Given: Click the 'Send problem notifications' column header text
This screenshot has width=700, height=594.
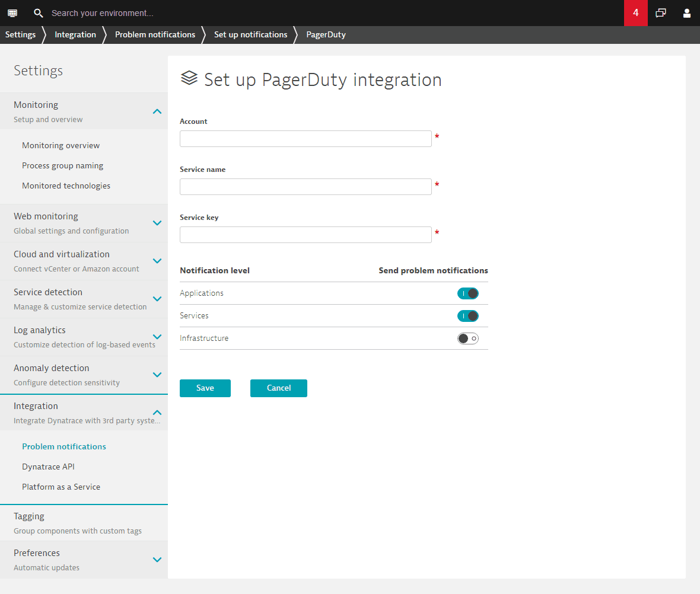Looking at the screenshot, I should 434,270.
